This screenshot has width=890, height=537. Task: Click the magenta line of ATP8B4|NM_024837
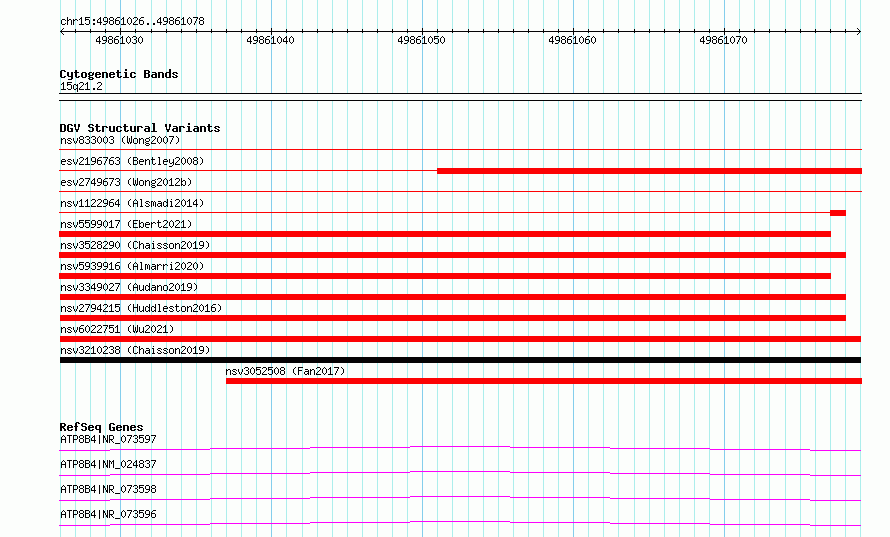point(460,472)
